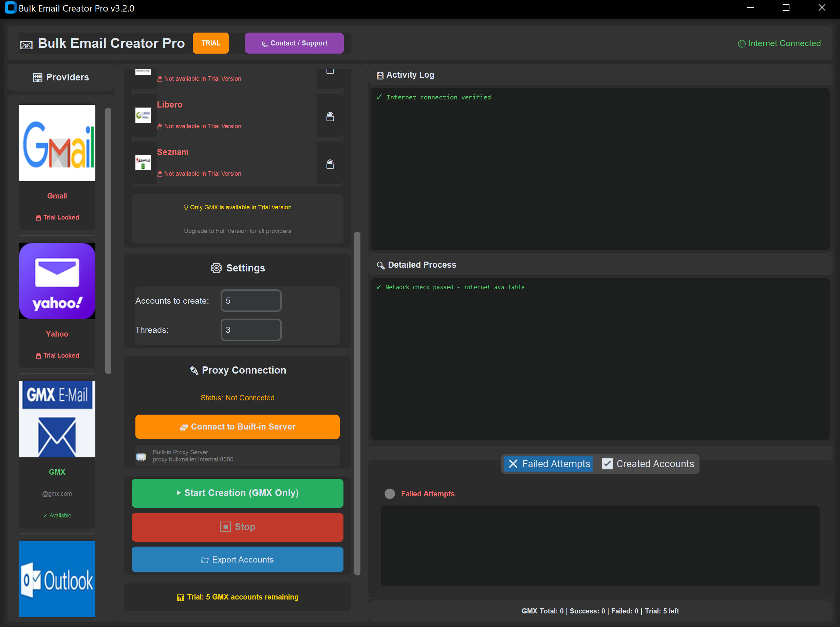840x627 pixels.
Task: Select the Outlook provider thumbnail
Action: [57, 579]
